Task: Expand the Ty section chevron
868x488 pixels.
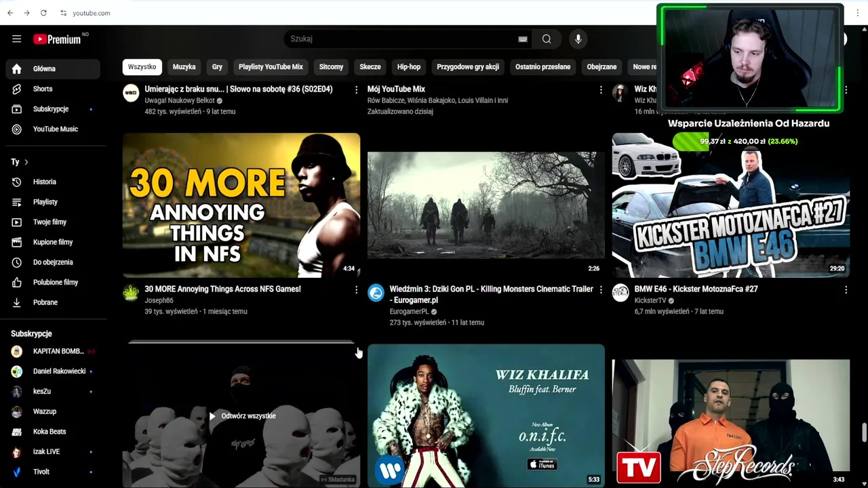Action: pos(26,162)
